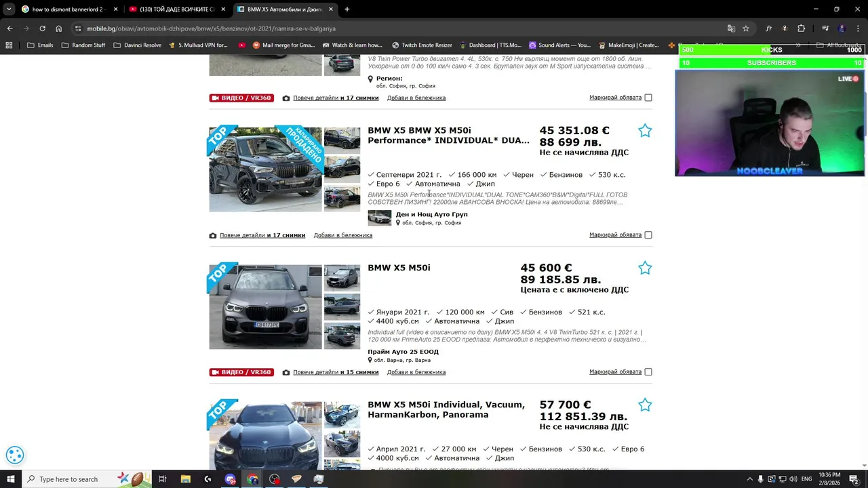The width and height of the screenshot is (868, 488).
Task: Open the MakeEmoji bookmark
Action: coord(629,45)
